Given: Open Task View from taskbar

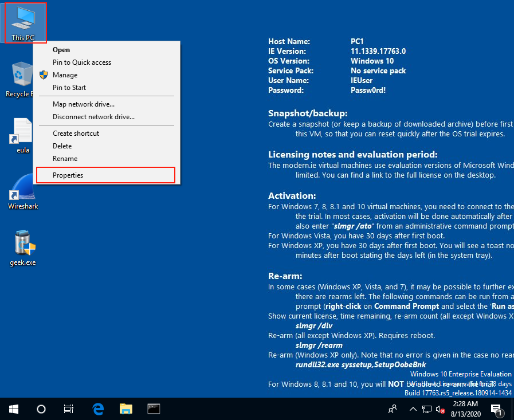Looking at the screenshot, I should [x=69, y=409].
